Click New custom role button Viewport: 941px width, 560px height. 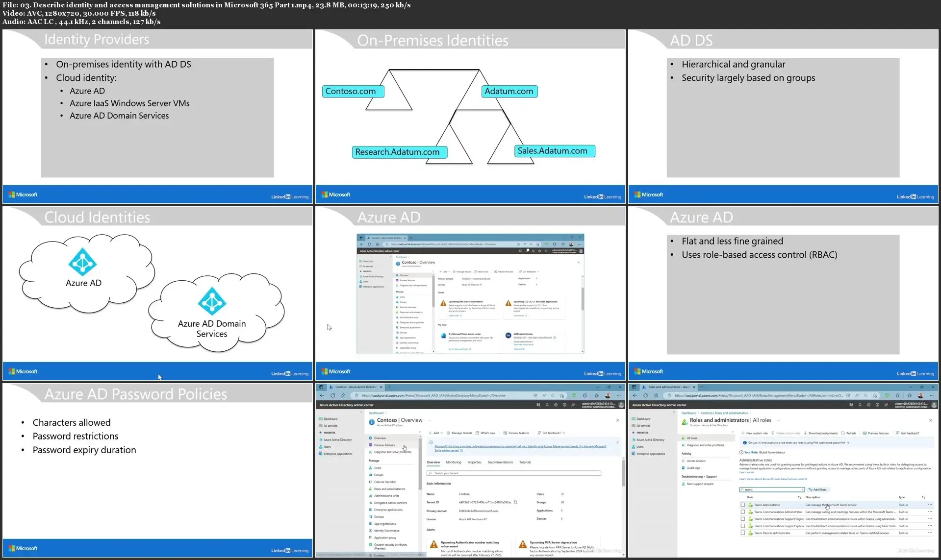click(x=755, y=433)
